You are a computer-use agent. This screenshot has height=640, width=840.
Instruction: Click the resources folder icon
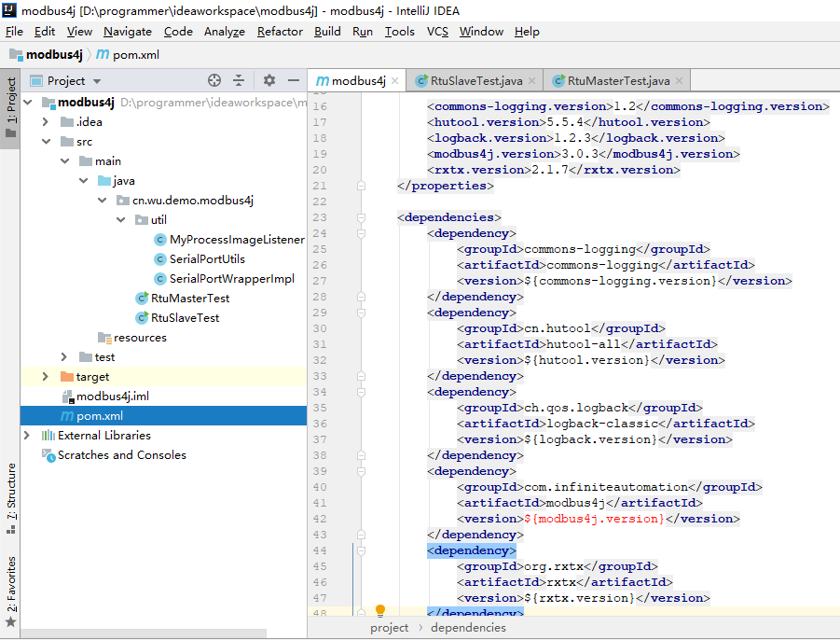click(x=104, y=337)
